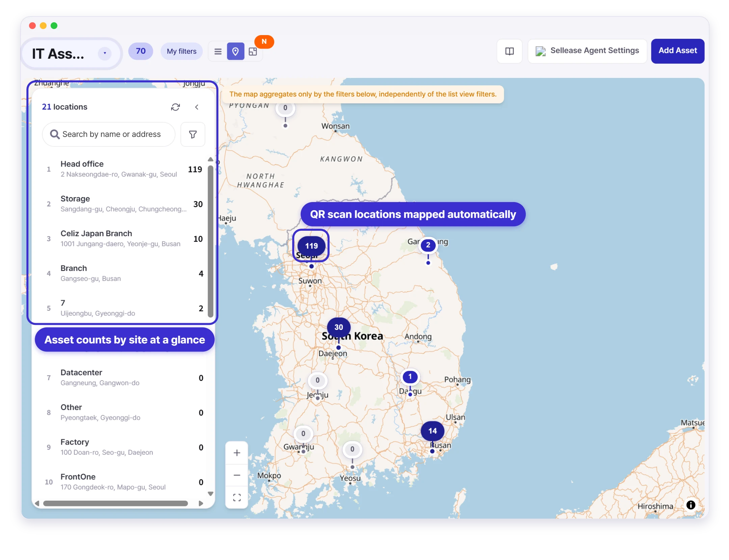Click the 0 marker near Gwangju
This screenshot has width=729, height=560.
pos(303,433)
